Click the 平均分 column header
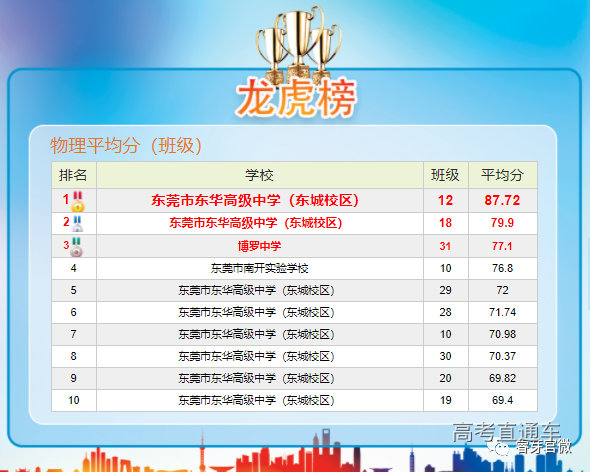This screenshot has height=472, width=590. click(x=502, y=175)
